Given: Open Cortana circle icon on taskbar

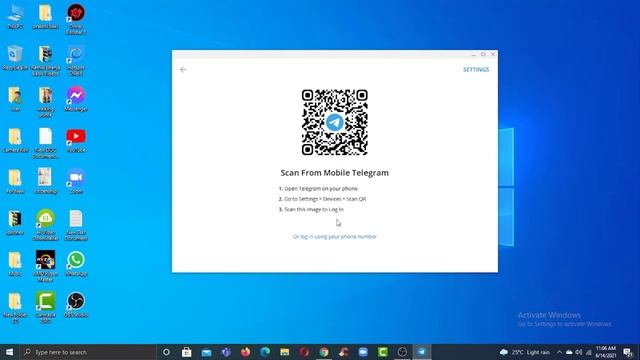Looking at the screenshot, I should pos(166,352).
